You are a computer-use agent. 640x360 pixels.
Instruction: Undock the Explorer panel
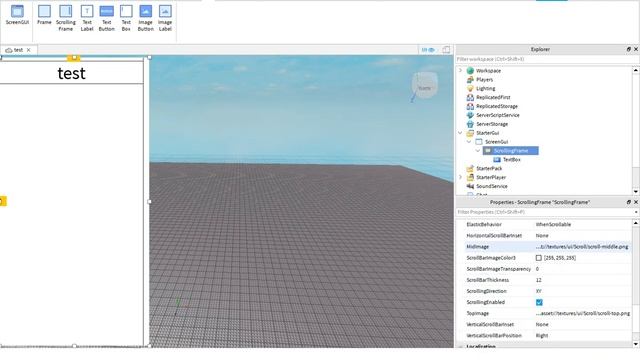coord(629,49)
